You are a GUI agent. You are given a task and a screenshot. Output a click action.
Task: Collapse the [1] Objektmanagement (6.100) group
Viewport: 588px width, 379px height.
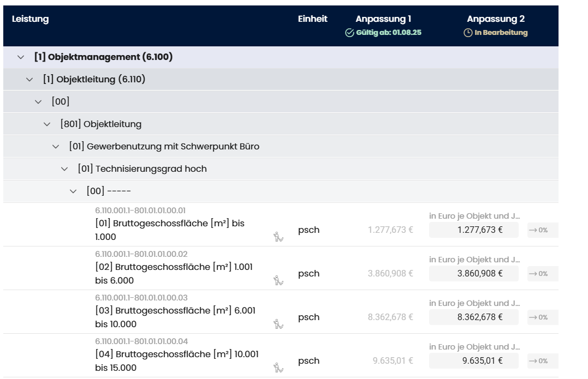click(21, 57)
